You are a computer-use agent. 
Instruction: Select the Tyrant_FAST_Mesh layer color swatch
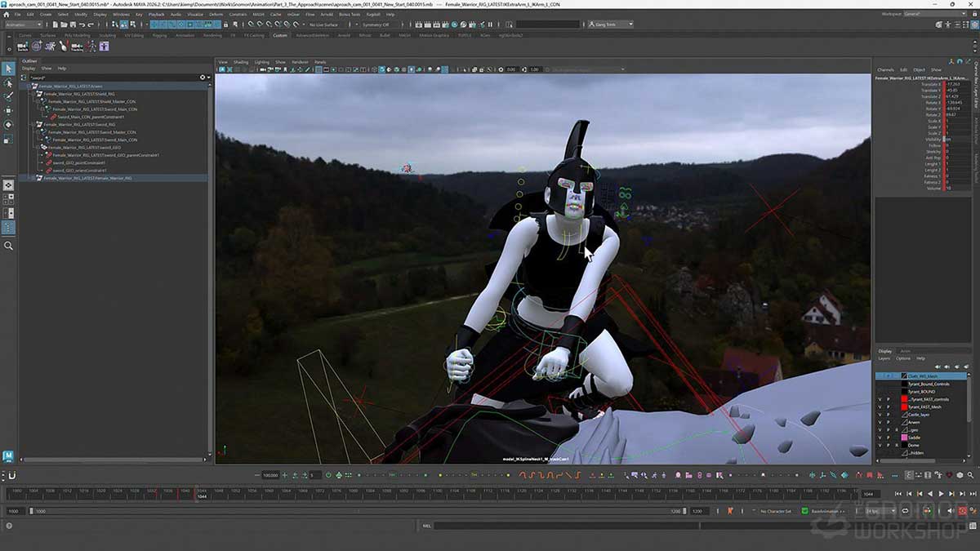(904, 407)
